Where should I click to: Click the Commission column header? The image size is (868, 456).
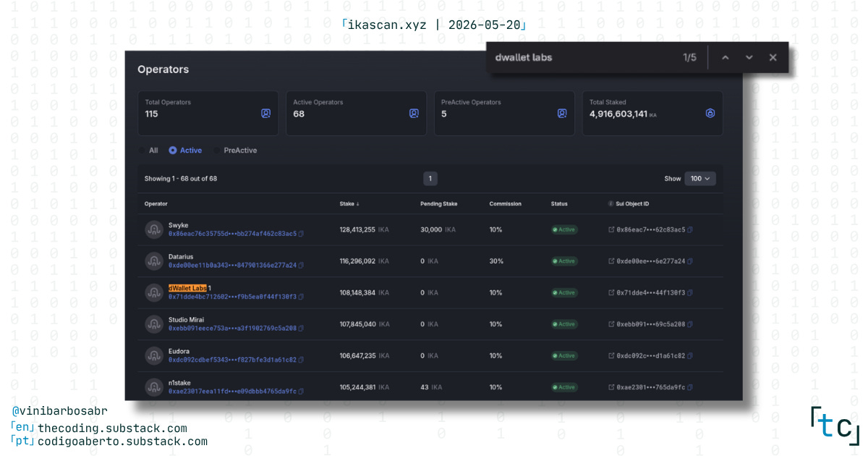[505, 204]
